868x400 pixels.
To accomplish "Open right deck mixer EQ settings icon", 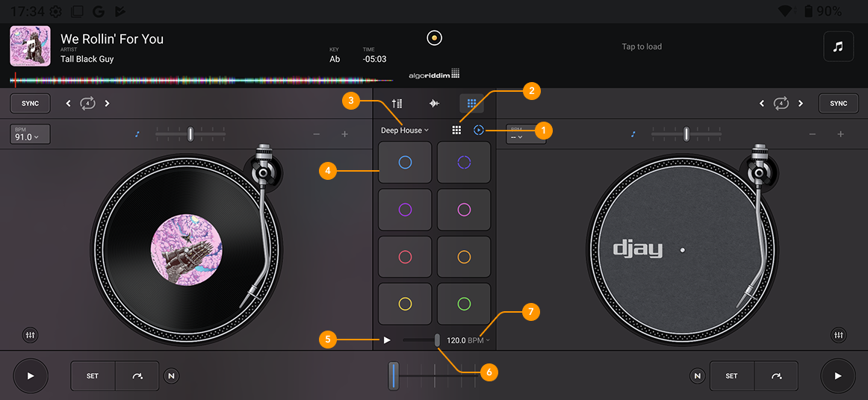I will click(x=838, y=335).
